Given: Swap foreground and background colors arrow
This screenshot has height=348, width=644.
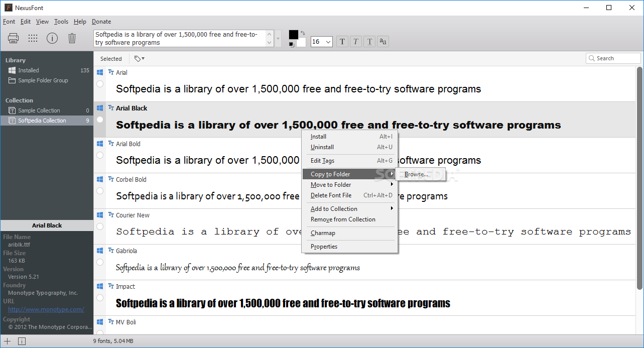Looking at the screenshot, I should [x=303, y=33].
